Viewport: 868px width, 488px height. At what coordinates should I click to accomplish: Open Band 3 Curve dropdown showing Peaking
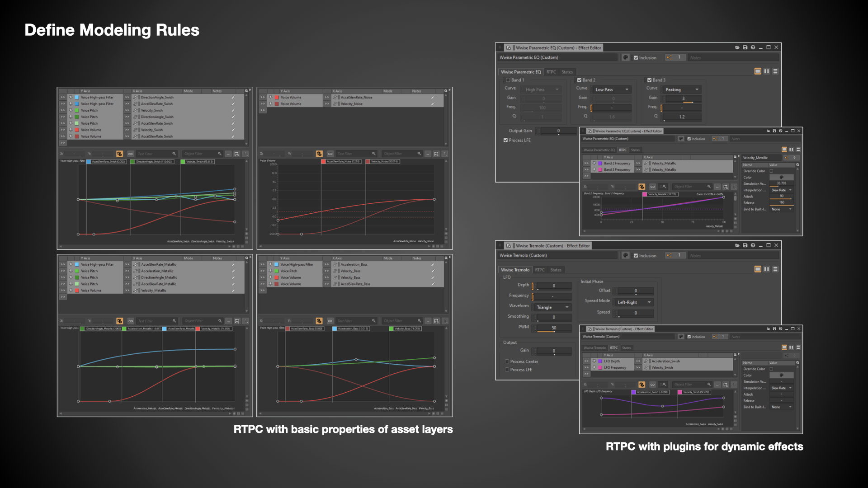tap(682, 89)
